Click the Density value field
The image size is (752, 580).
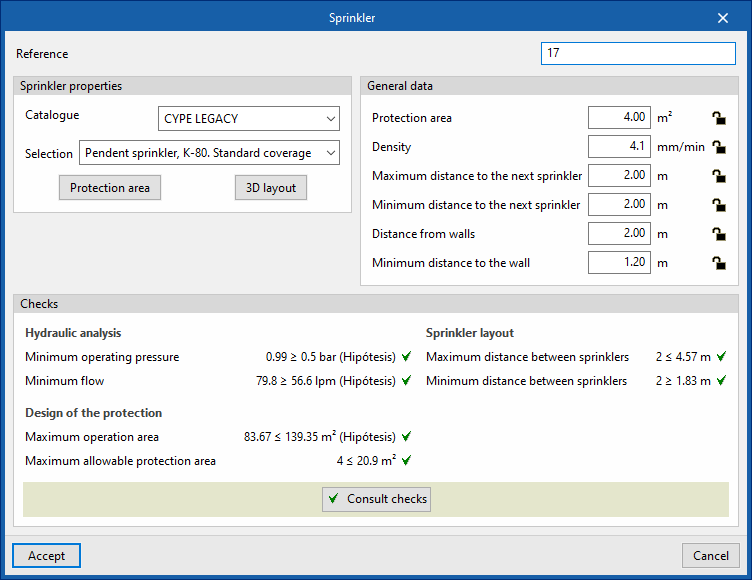pyautogui.click(x=619, y=147)
